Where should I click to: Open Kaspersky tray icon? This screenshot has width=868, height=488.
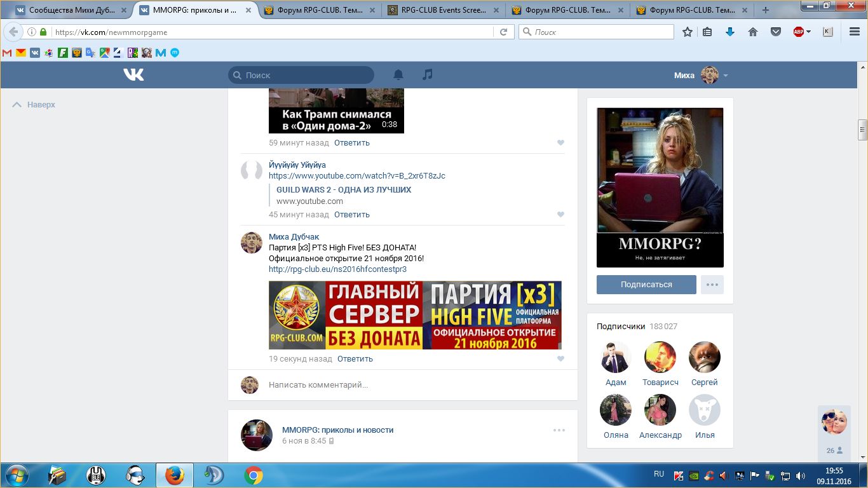678,475
